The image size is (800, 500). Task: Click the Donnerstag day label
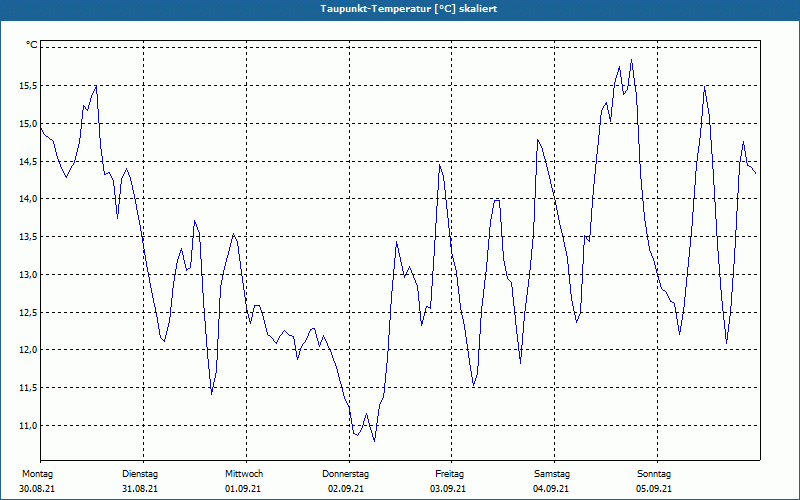[x=345, y=474]
